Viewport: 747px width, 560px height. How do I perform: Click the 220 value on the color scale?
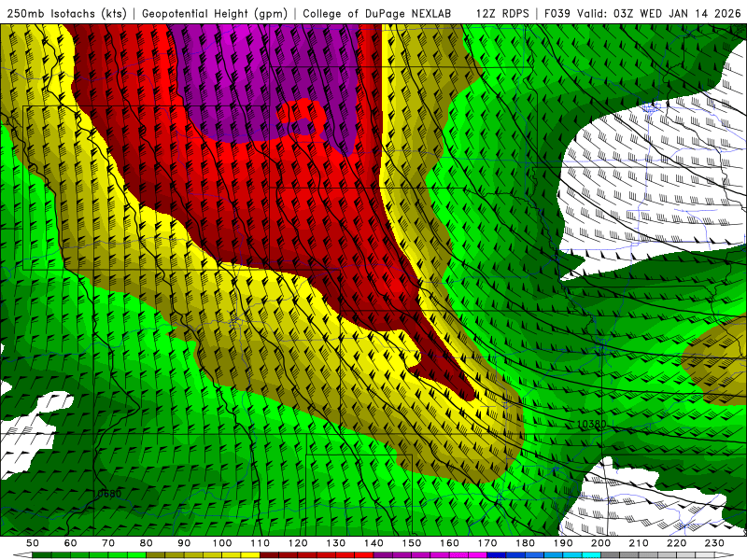tap(676, 543)
